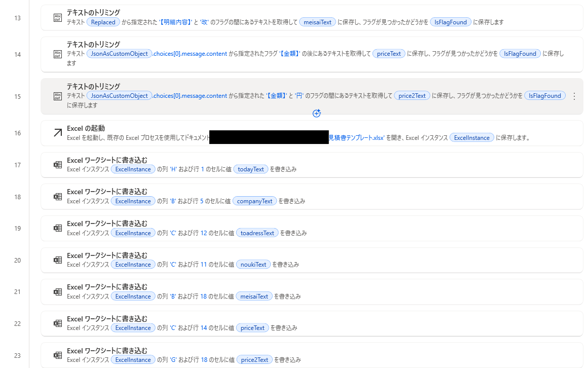Viewport: 588px width, 368px height.
Task: Click the Excel worksheet icon on step 23
Action: click(58, 355)
